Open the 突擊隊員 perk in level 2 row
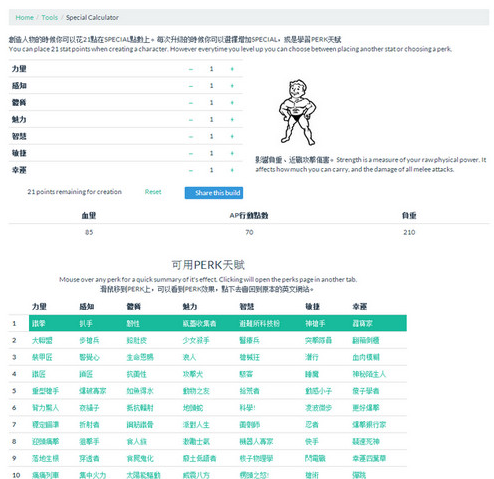 click(319, 340)
